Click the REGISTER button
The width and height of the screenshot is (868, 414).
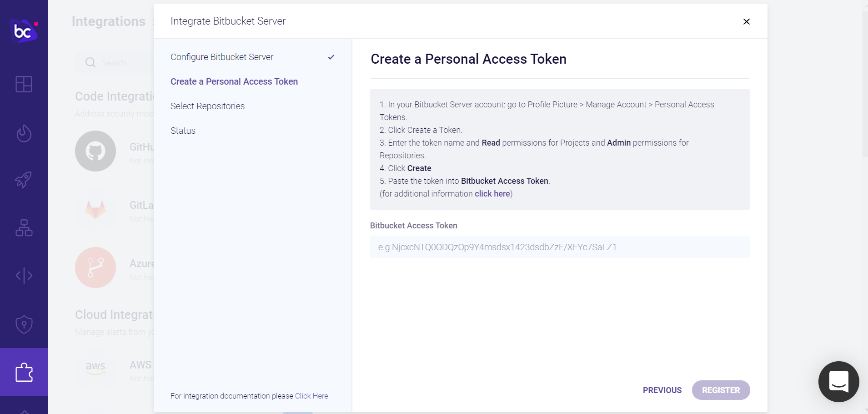coord(721,390)
